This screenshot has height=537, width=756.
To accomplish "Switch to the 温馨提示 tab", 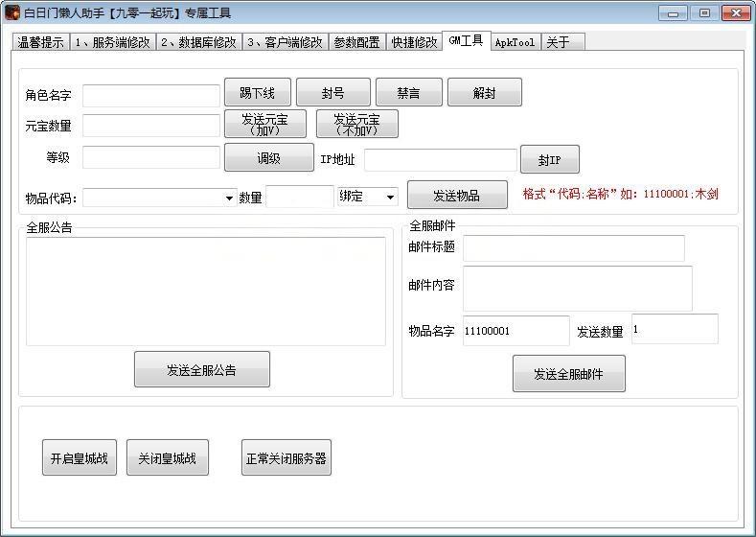I will click(40, 43).
